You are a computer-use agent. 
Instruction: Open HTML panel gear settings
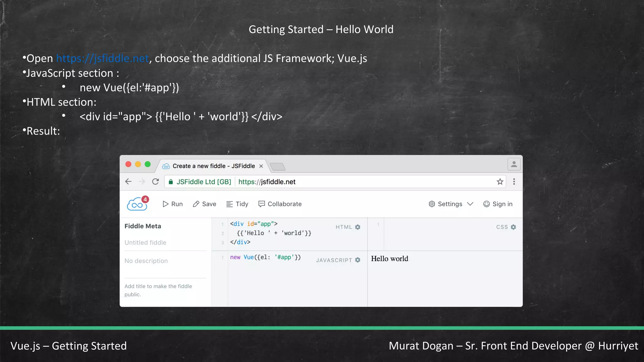coord(358,227)
